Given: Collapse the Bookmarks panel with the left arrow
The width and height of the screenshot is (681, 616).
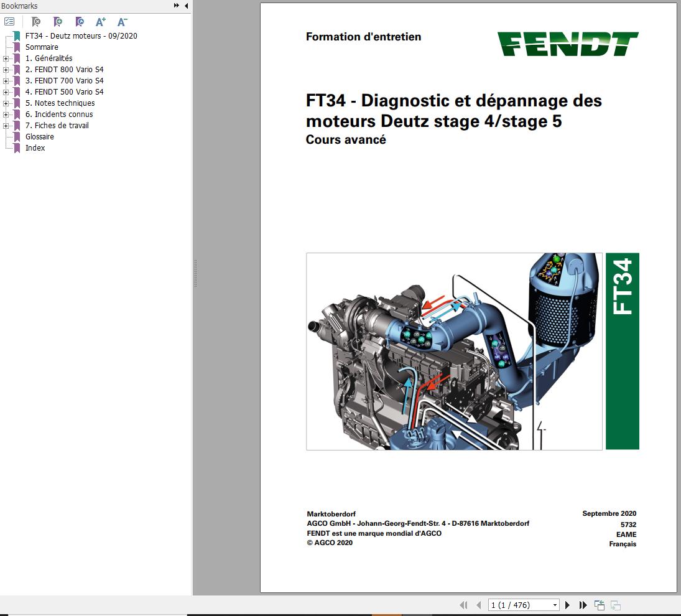Looking at the screenshot, I should pyautogui.click(x=187, y=6).
